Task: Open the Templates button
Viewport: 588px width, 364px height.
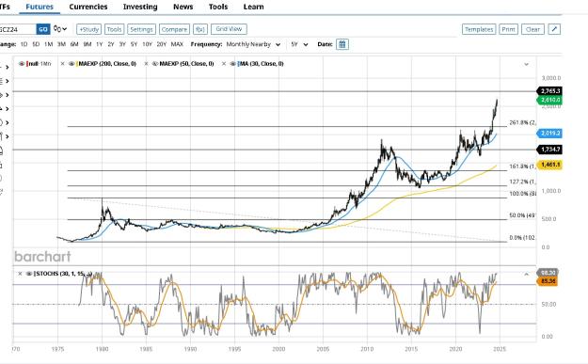Action: pos(479,29)
